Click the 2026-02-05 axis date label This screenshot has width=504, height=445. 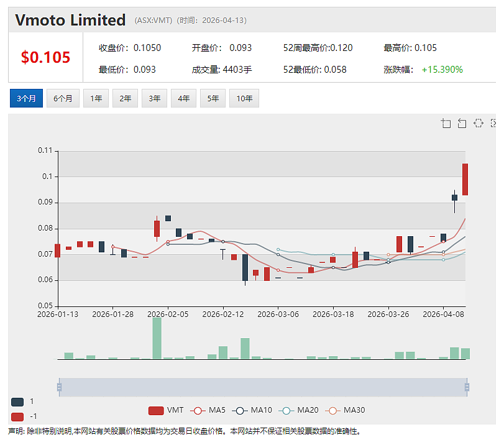(168, 314)
